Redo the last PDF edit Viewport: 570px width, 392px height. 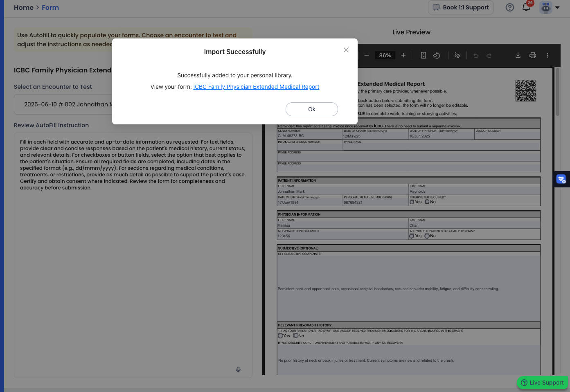pyautogui.click(x=489, y=55)
